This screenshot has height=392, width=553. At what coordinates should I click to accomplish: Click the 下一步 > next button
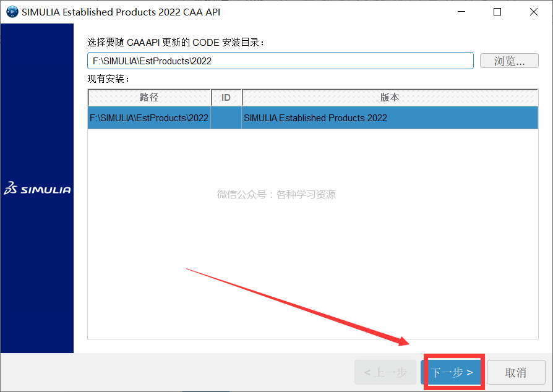point(452,372)
